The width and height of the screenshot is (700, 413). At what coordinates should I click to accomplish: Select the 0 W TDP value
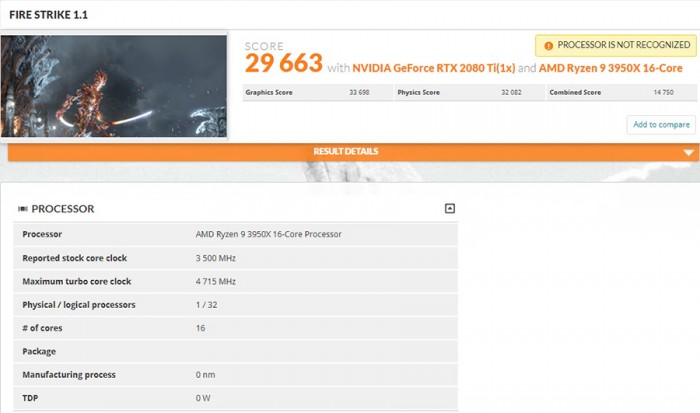[x=203, y=398]
